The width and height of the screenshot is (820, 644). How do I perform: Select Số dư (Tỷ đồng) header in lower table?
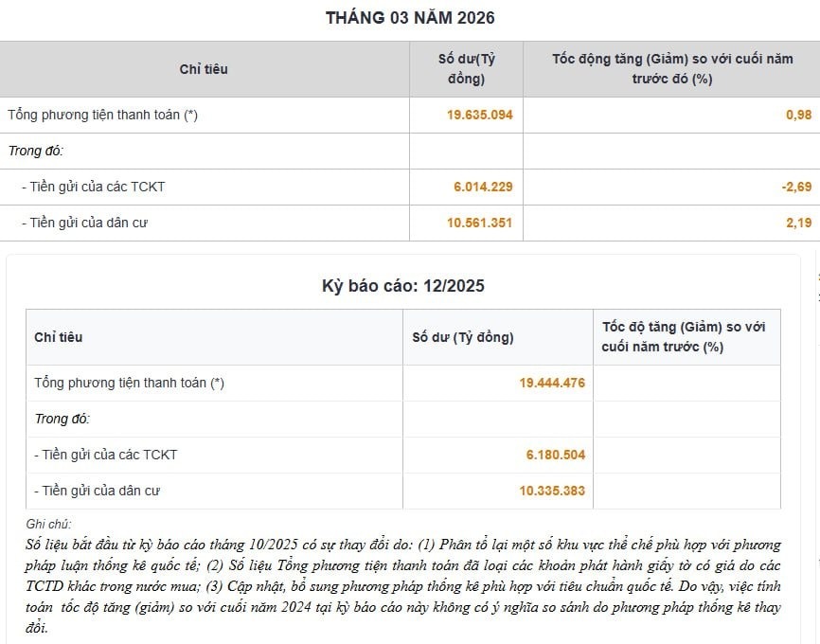[x=463, y=337]
